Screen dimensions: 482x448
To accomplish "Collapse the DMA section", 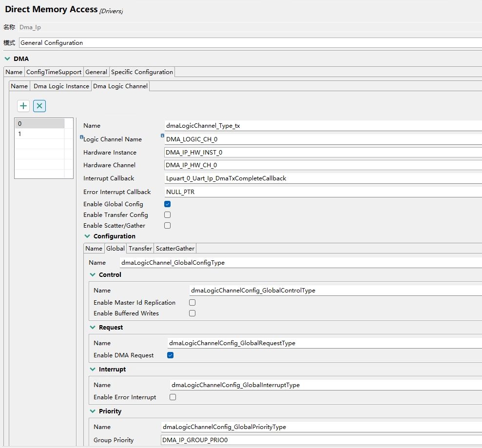I will (7, 59).
